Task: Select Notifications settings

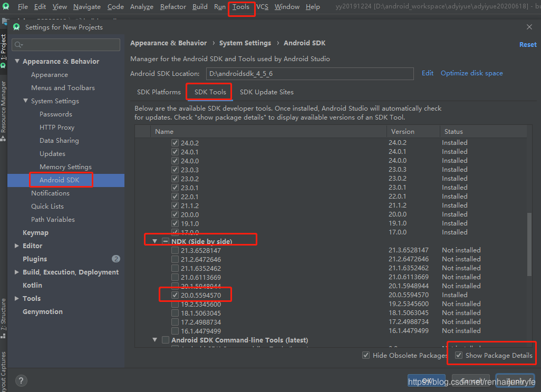Action: pyautogui.click(x=51, y=193)
